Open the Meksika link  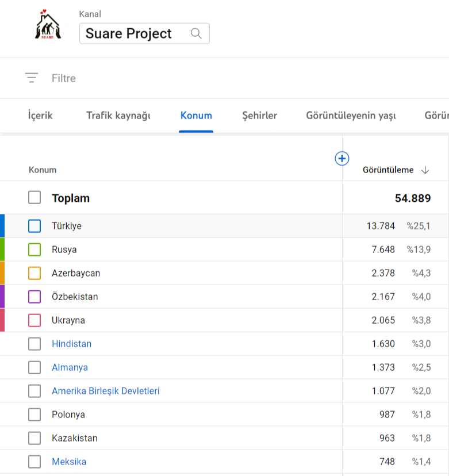tap(69, 462)
